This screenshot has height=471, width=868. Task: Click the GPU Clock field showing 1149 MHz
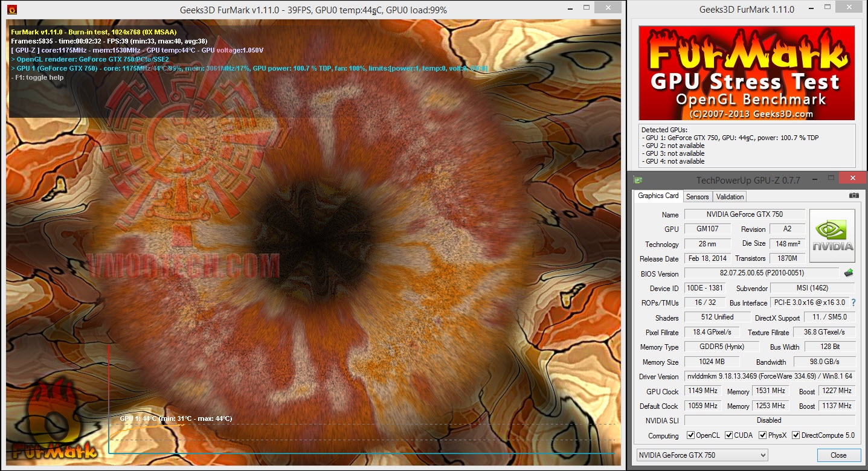[x=703, y=391]
